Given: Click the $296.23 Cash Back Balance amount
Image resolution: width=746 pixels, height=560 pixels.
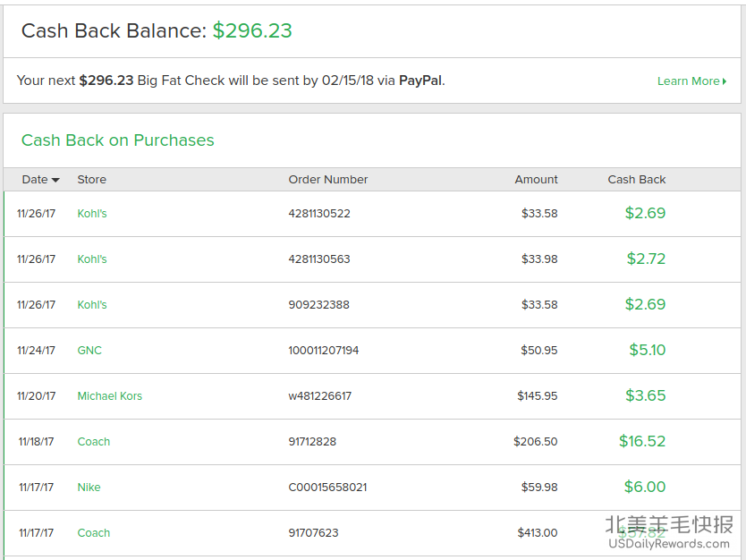Looking at the screenshot, I should click(252, 30).
